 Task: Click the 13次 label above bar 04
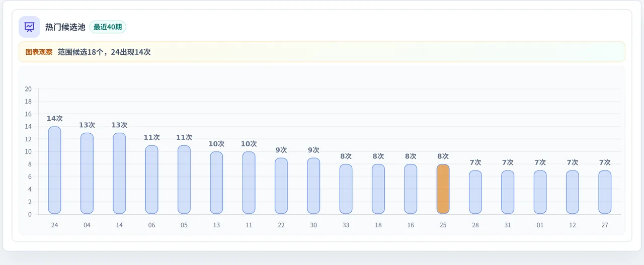point(87,125)
